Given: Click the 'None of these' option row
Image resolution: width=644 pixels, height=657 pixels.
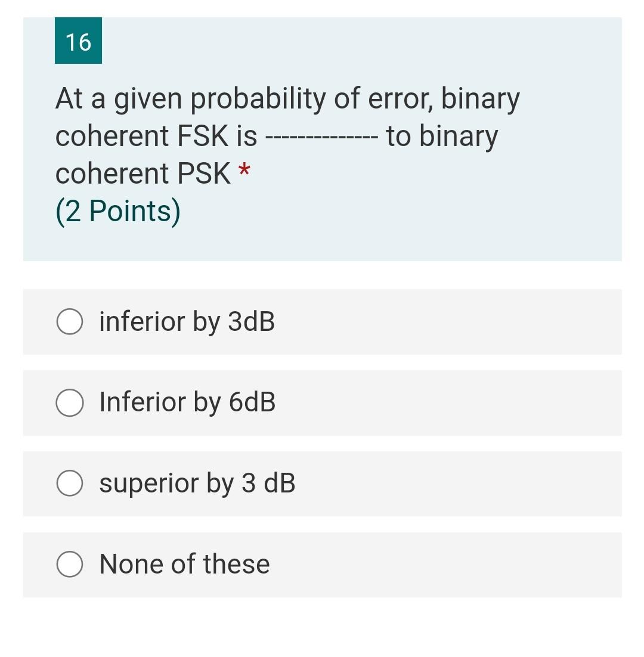Looking at the screenshot, I should pos(322,563).
